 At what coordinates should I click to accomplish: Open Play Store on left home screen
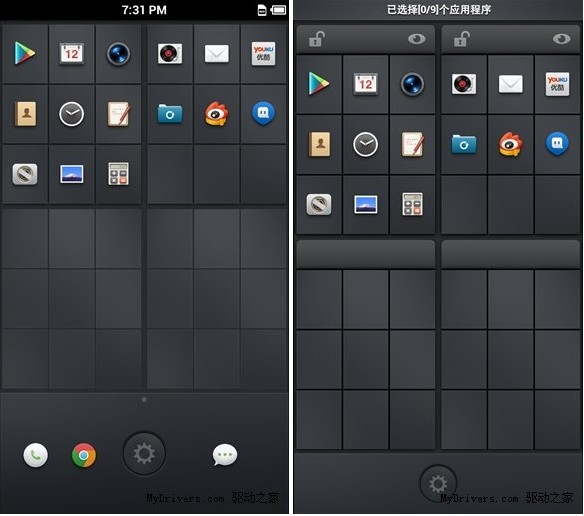tap(25, 53)
